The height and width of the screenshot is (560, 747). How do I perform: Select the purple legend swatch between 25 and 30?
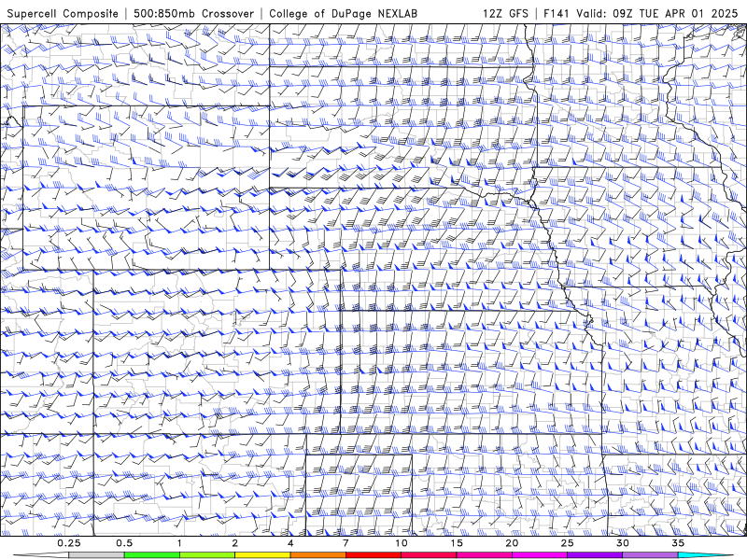[595, 555]
